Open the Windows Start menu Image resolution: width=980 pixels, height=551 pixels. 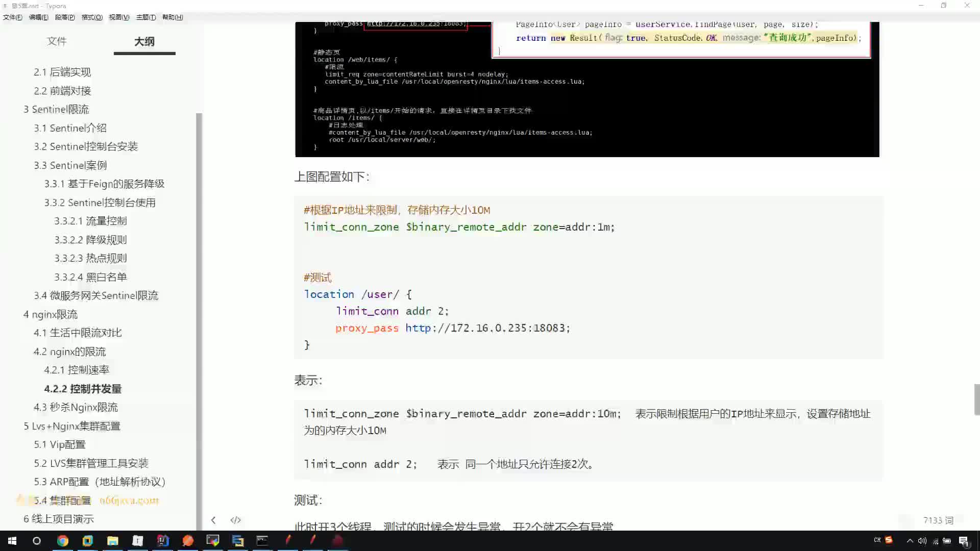point(12,541)
